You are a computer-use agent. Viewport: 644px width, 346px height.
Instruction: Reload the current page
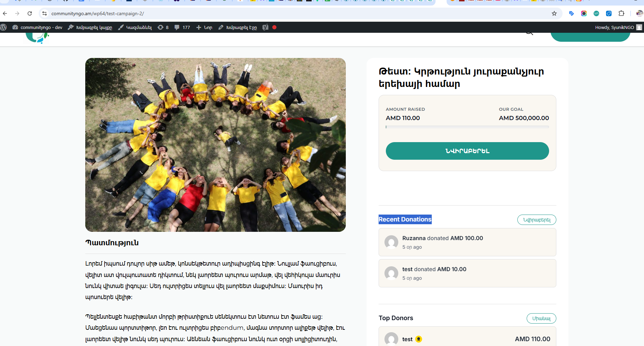pyautogui.click(x=30, y=13)
